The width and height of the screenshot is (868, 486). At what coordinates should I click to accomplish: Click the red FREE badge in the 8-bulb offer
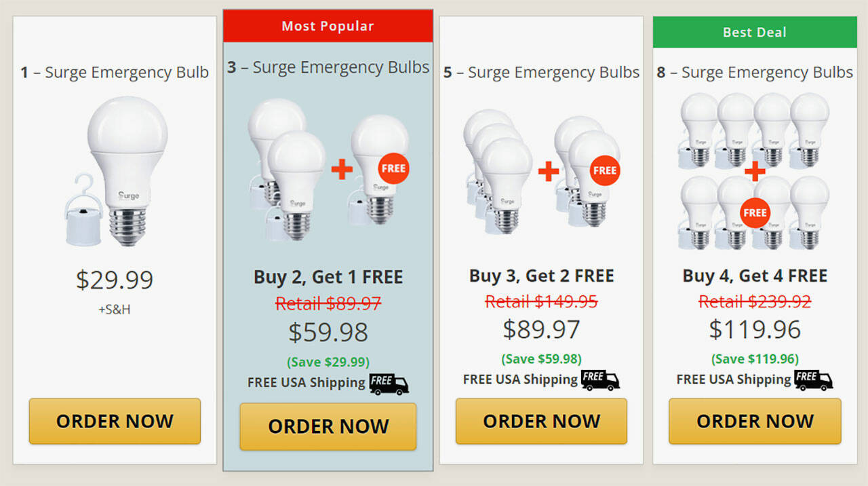(755, 212)
